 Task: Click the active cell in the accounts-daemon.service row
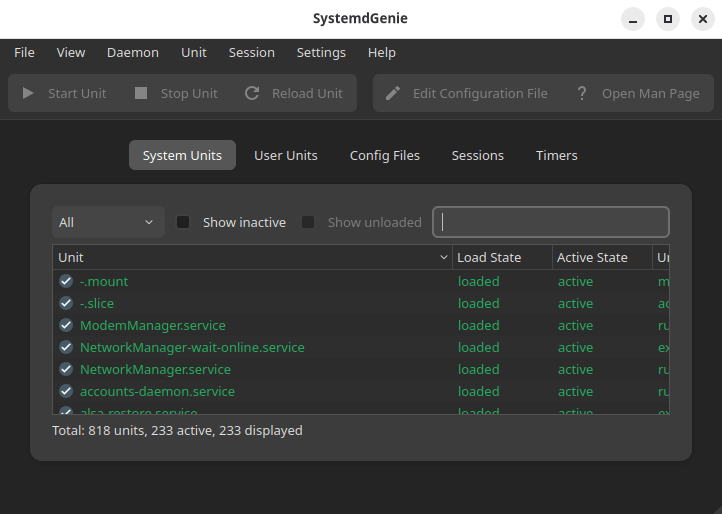pos(576,392)
